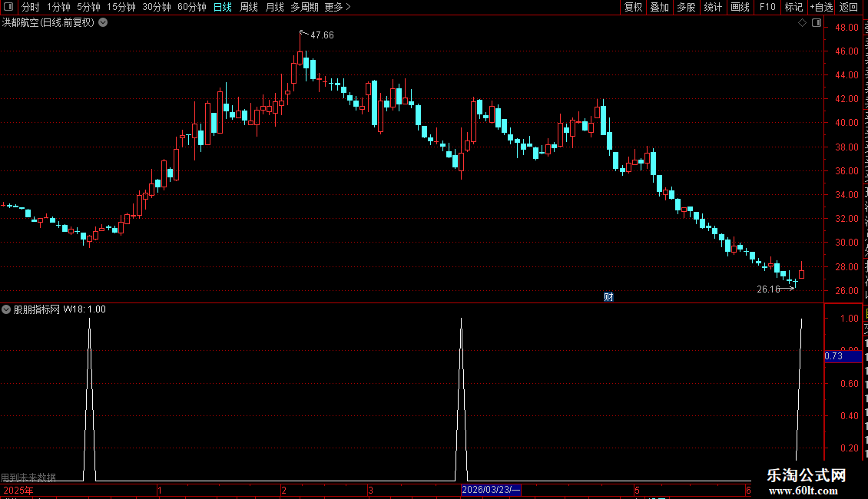Activate the 画线 drawing tool

[x=740, y=7]
